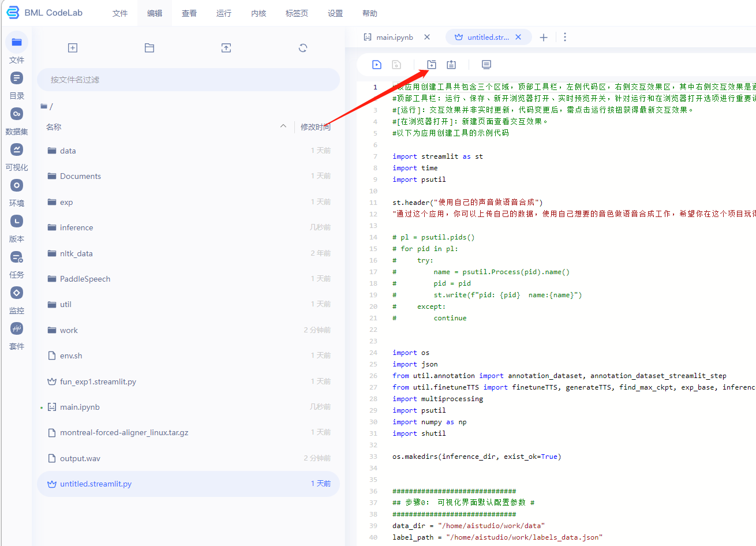Select the inference folder

tap(188, 227)
